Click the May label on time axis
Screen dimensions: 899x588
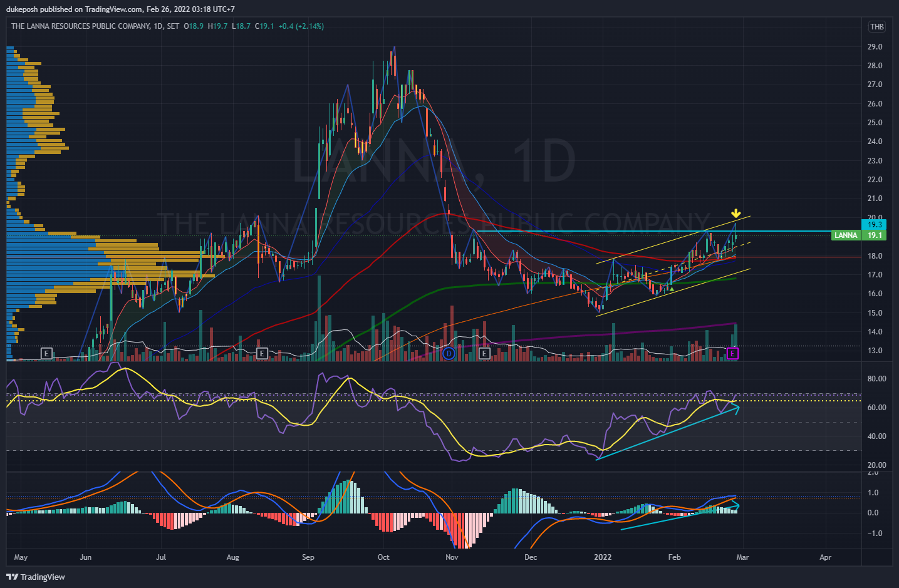point(21,557)
